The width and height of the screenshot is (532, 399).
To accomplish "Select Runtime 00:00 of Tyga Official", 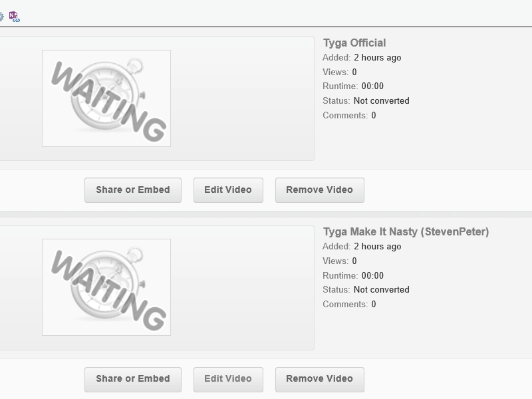I will click(372, 86).
